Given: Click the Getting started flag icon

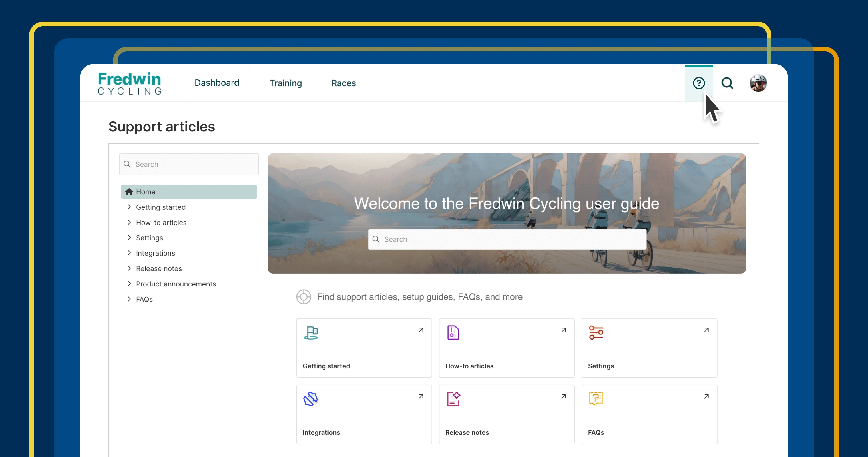Looking at the screenshot, I should pos(310,333).
